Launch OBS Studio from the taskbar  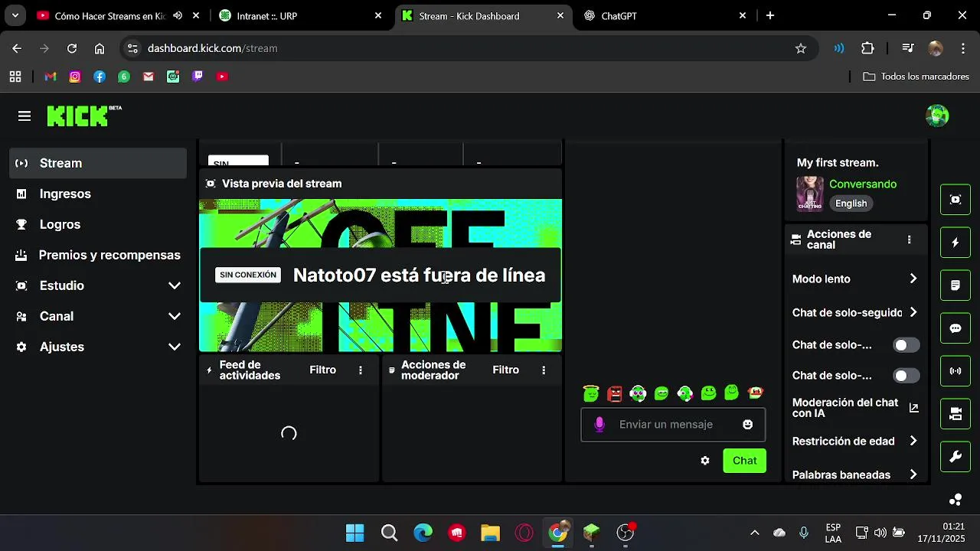click(626, 533)
